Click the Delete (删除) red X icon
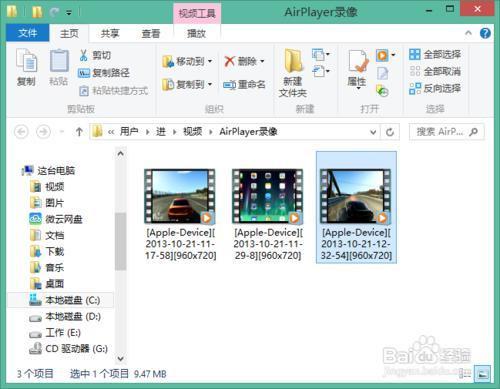The image size is (500, 389). 229,61
